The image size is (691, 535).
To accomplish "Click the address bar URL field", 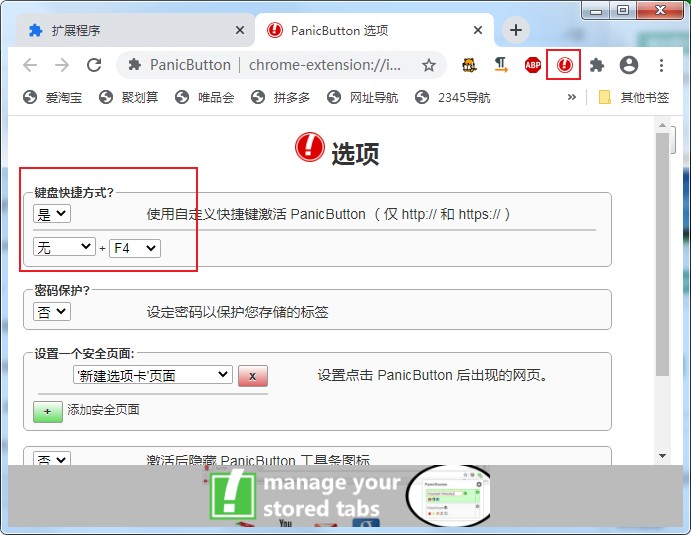I will [282, 65].
